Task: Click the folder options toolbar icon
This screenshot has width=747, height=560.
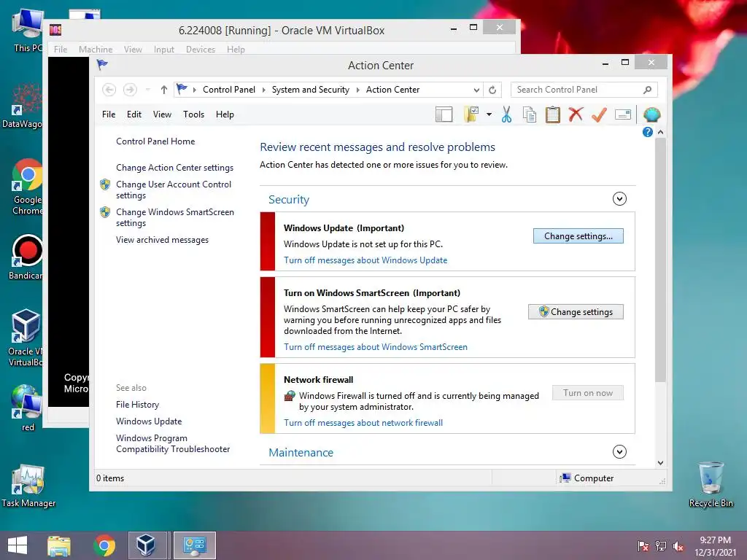Action: click(x=471, y=114)
